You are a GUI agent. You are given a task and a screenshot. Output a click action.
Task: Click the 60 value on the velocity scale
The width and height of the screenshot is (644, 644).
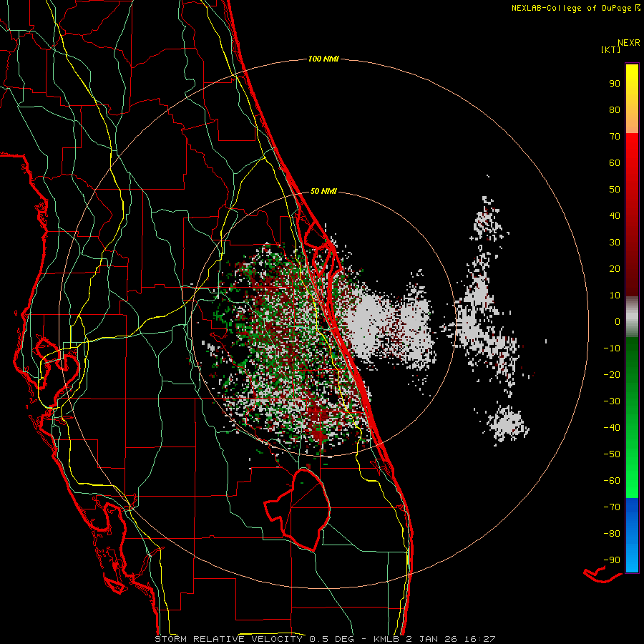[x=615, y=162]
